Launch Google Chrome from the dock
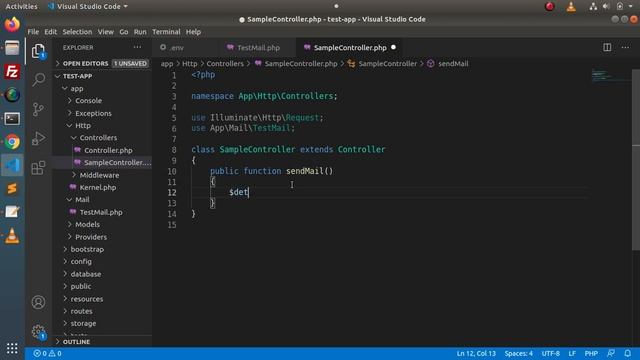Viewport: 640px width, 360px height. [x=12, y=142]
